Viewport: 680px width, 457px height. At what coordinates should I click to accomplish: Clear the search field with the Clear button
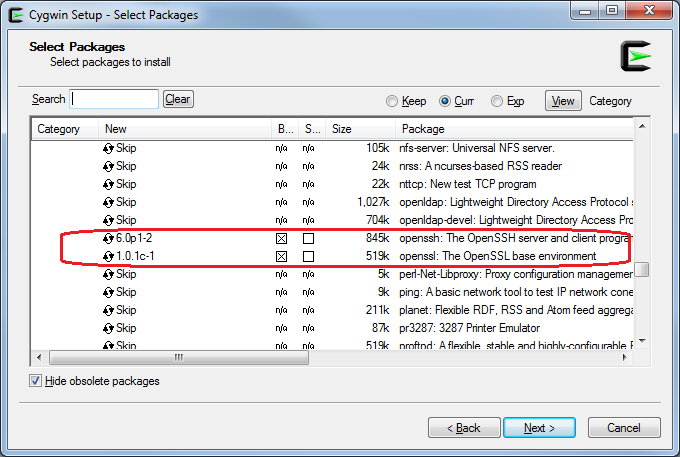pyautogui.click(x=178, y=99)
